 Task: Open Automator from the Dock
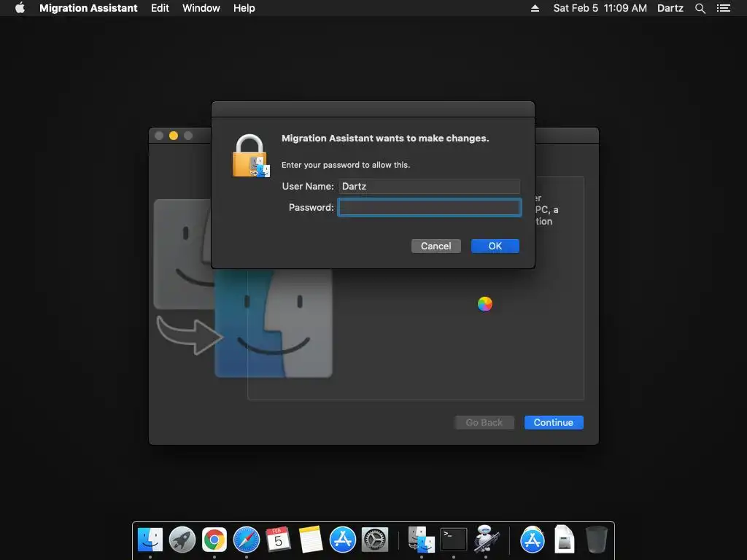point(485,540)
